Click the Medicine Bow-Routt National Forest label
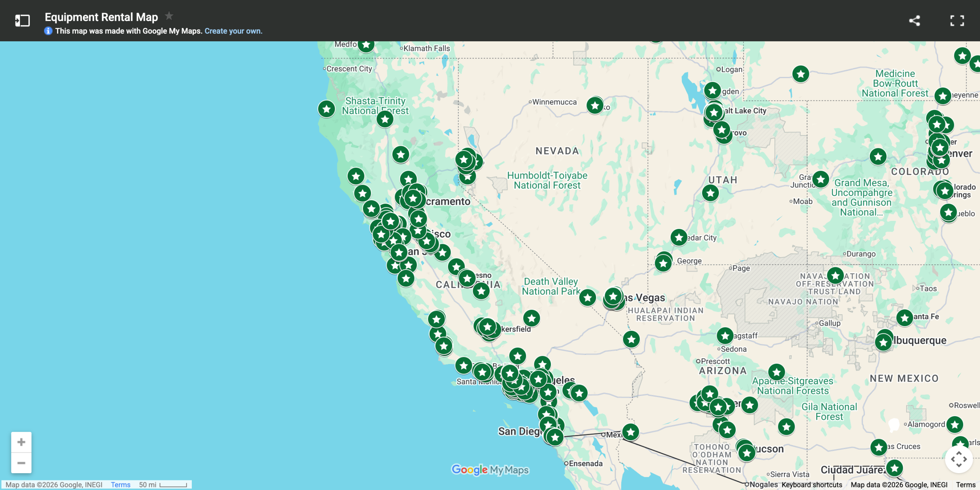 point(895,83)
